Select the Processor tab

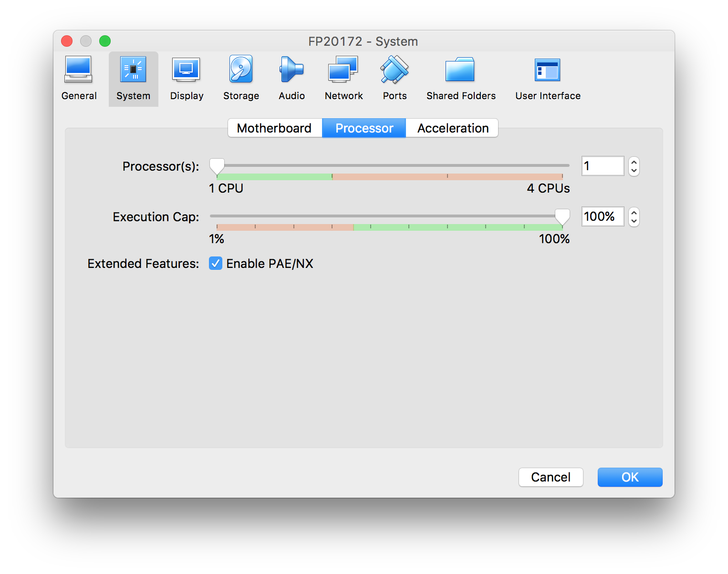pyautogui.click(x=364, y=128)
